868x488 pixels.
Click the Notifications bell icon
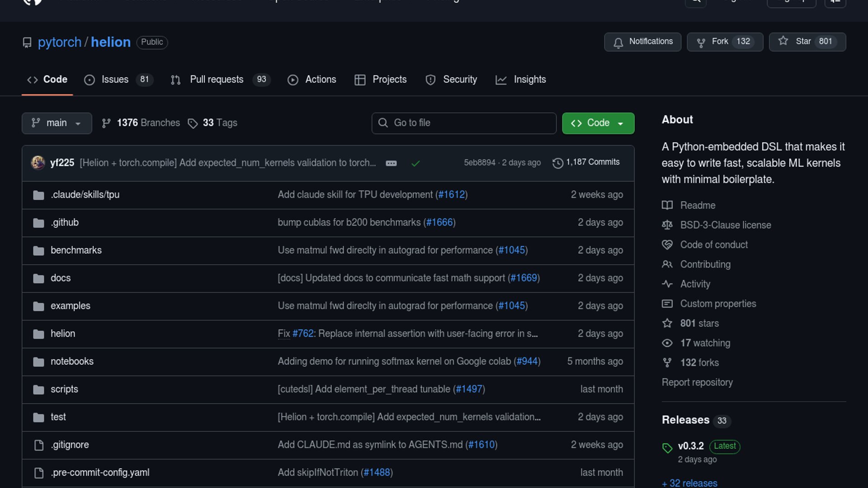618,42
